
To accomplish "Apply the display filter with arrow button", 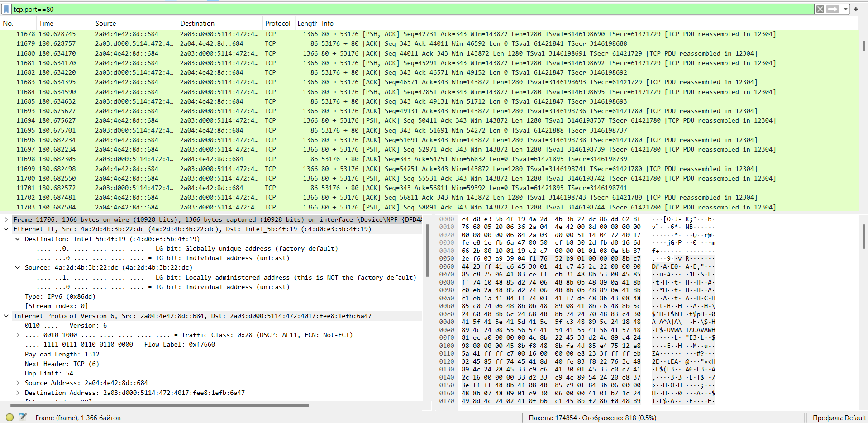I will [x=832, y=9].
